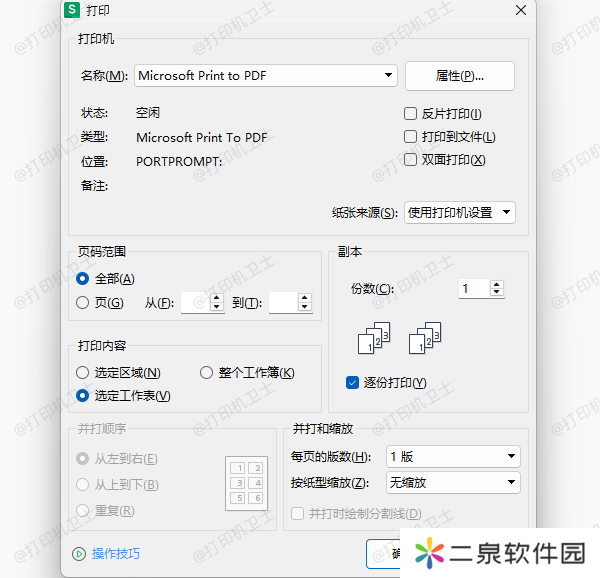Uncheck the collate (逐份打印) checkbox
Screen dimensions: 600x578
pos(352,383)
